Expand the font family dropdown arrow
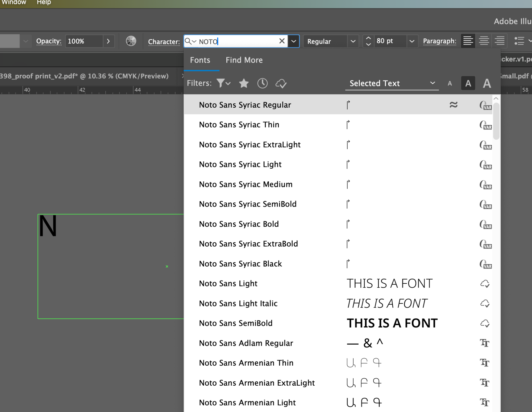Screen dimensions: 532x412 tap(294, 41)
